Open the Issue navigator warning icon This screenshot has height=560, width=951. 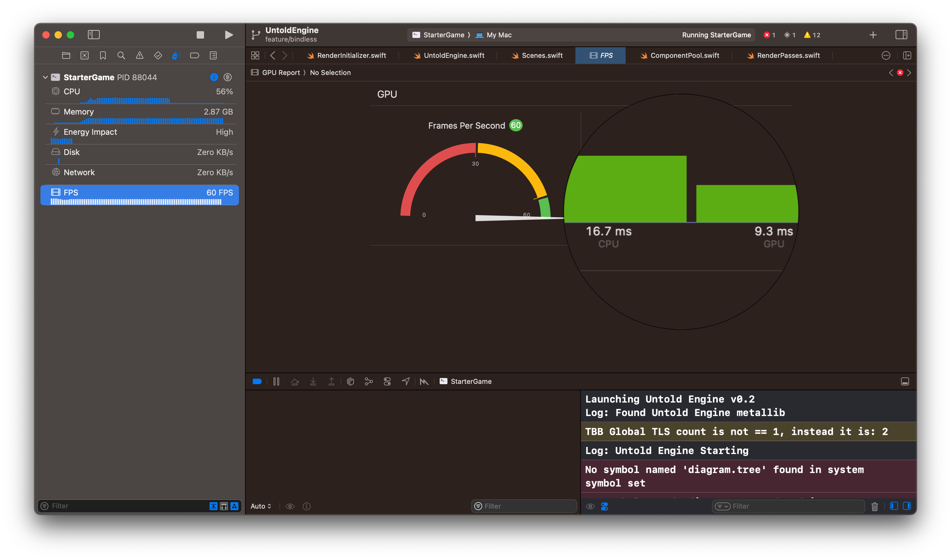140,56
